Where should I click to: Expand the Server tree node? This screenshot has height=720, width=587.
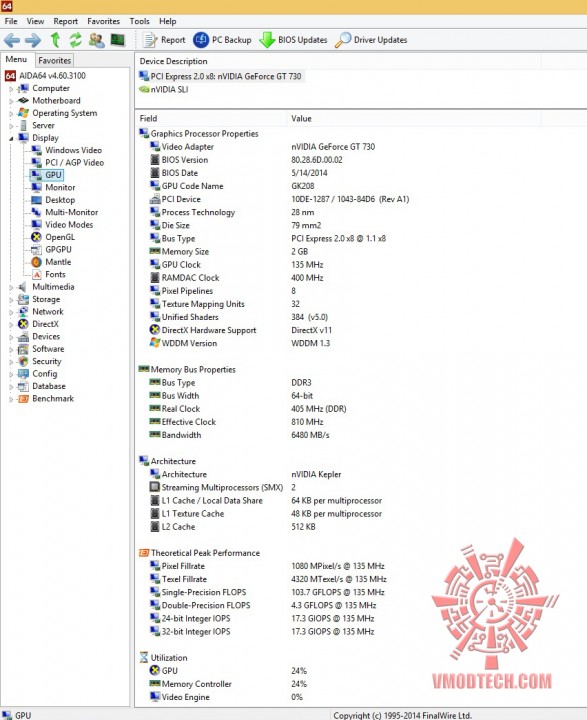coord(11,126)
